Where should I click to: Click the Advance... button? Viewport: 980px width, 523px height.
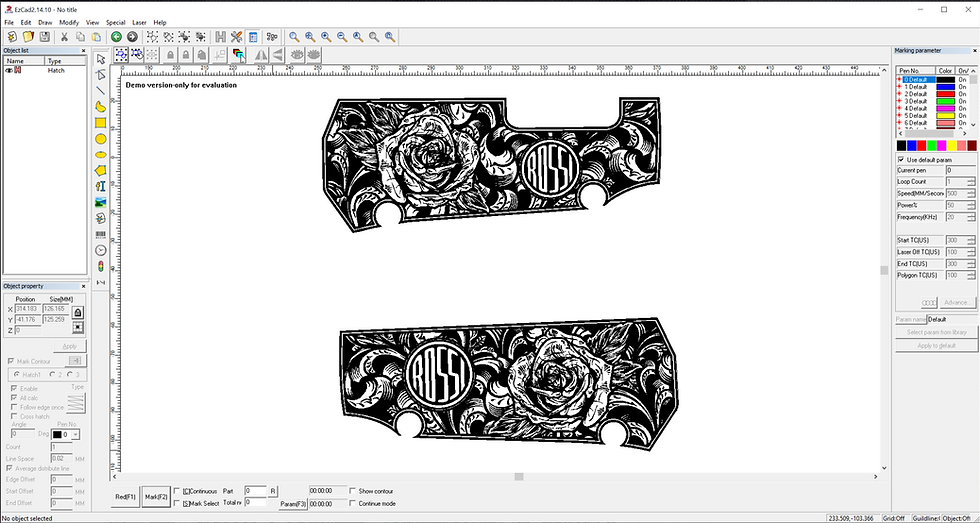(x=956, y=302)
